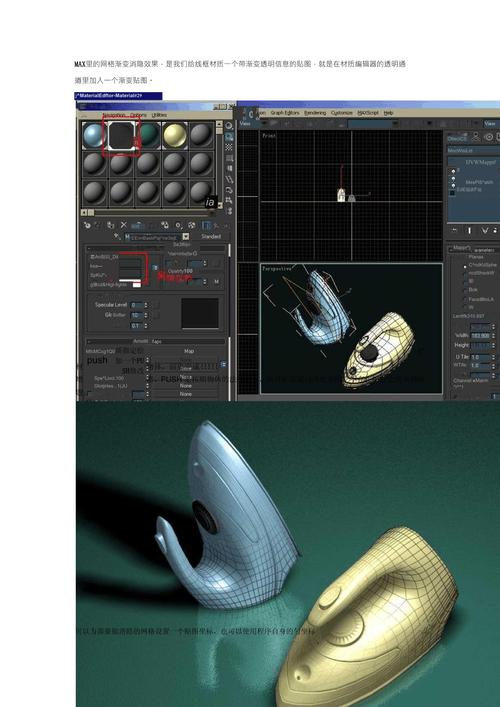
Task: Open the Material/Map Navigator icon
Action: coord(229,211)
